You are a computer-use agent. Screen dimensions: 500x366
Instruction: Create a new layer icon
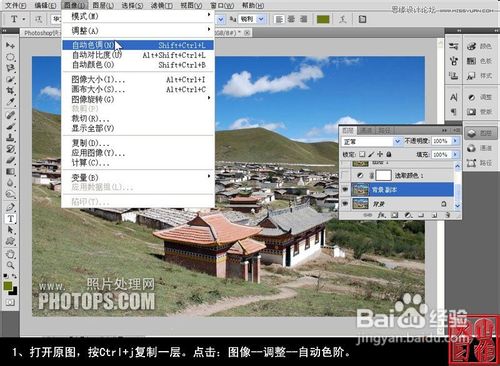point(434,215)
